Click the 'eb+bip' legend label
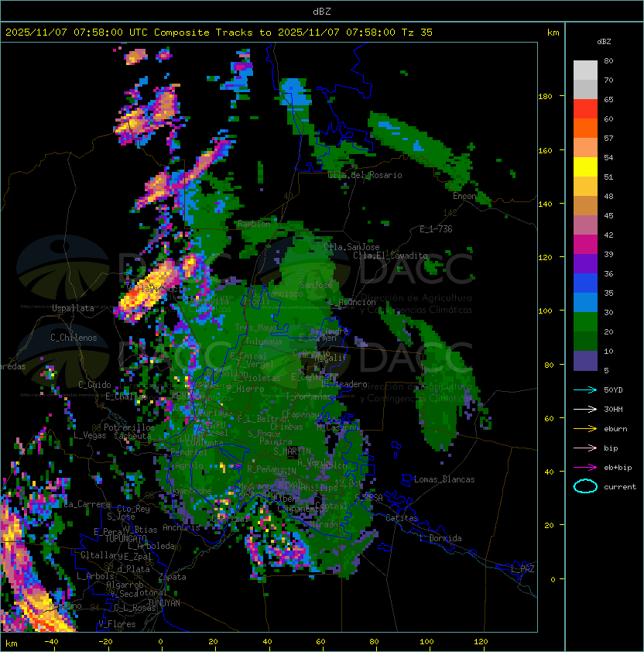The width and height of the screenshot is (644, 652). point(618,468)
